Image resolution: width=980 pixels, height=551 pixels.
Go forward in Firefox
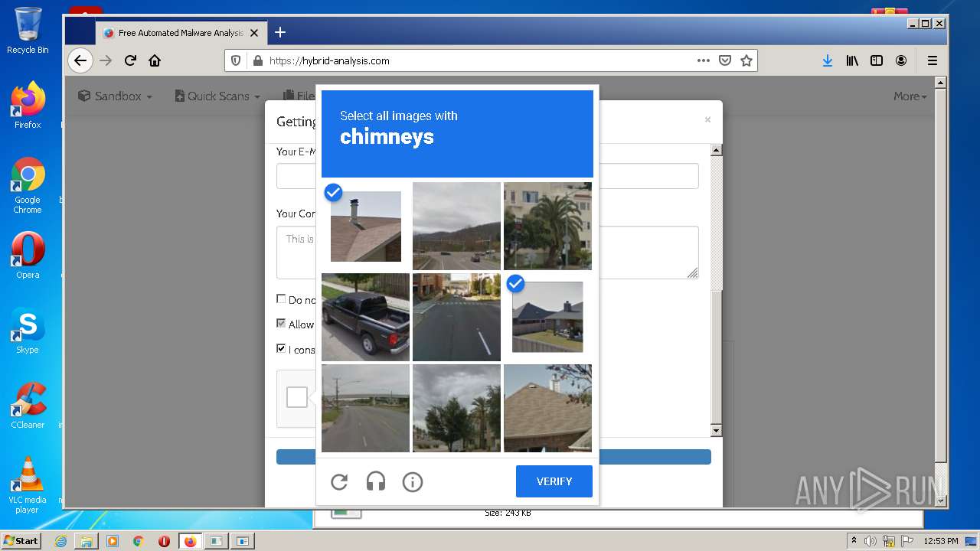coord(106,60)
